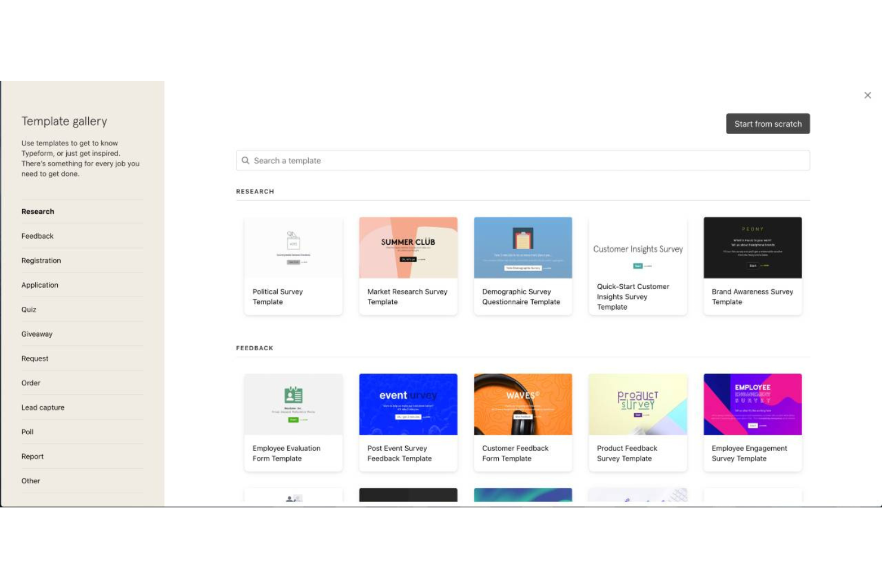
Task: Click the FEEDBACK section heading
Action: tap(254, 348)
